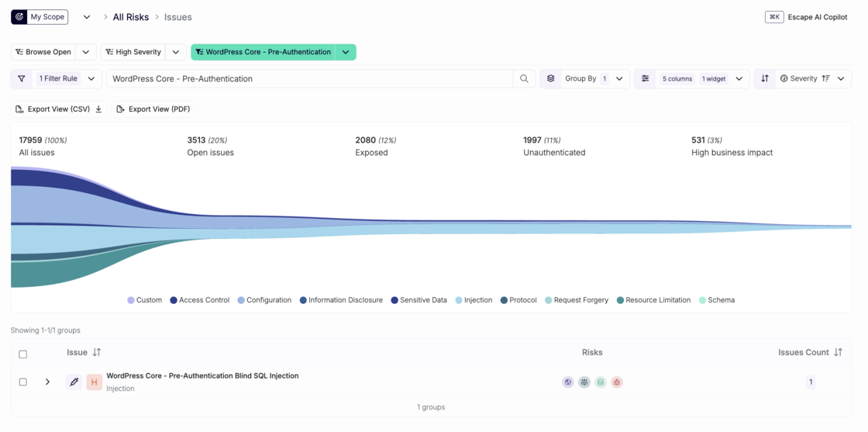Click the Issues breadcrumb
This screenshot has height=432, width=868.
(177, 17)
